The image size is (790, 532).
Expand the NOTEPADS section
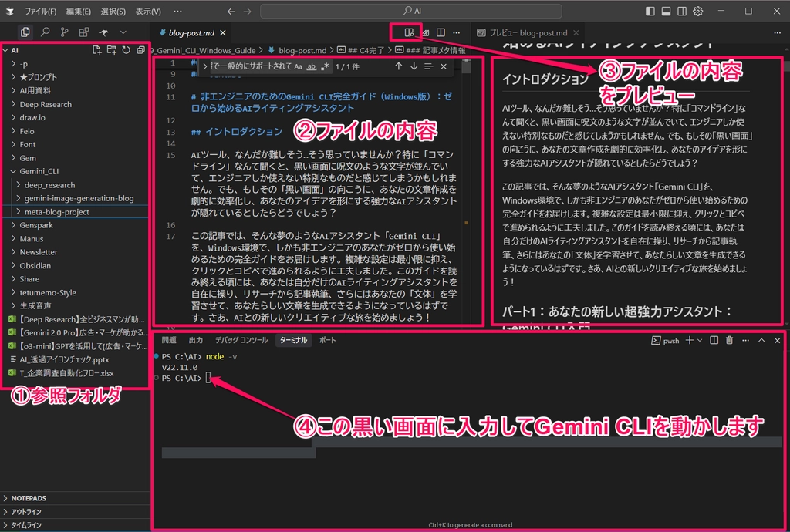[x=76, y=498]
